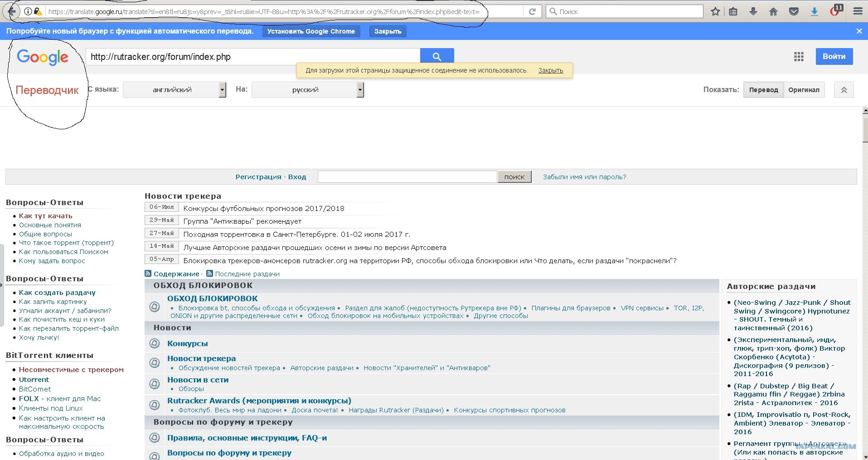
Task: Open the Вход login link
Action: pyautogui.click(x=297, y=177)
